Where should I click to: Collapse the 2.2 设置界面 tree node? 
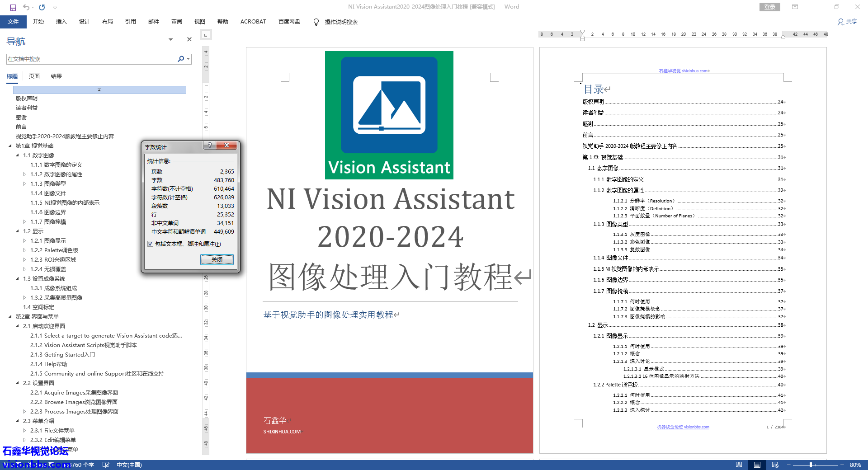(17, 383)
